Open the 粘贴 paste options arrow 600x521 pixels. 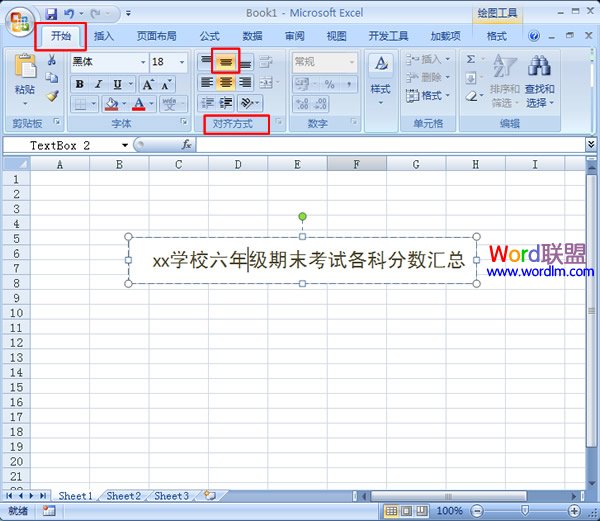(x=25, y=104)
